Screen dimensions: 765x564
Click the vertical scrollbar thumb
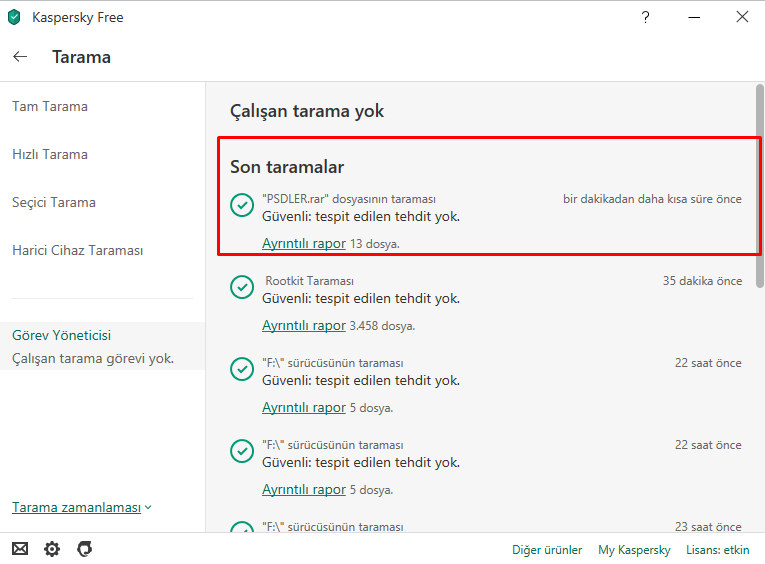tap(760, 186)
